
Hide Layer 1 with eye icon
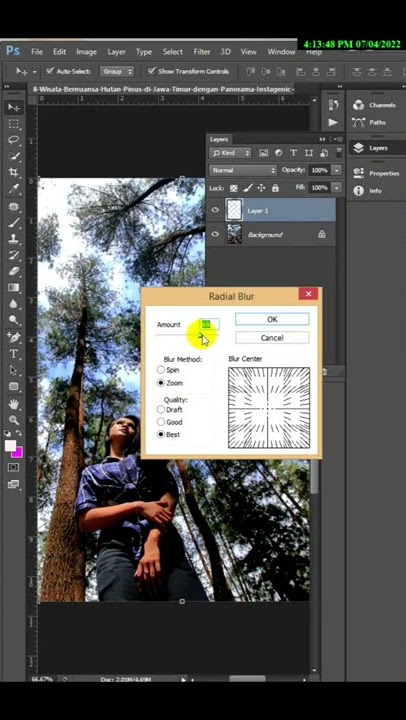[215, 210]
